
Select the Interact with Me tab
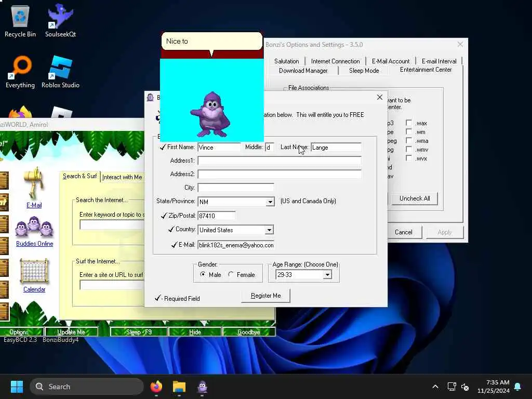(x=122, y=177)
